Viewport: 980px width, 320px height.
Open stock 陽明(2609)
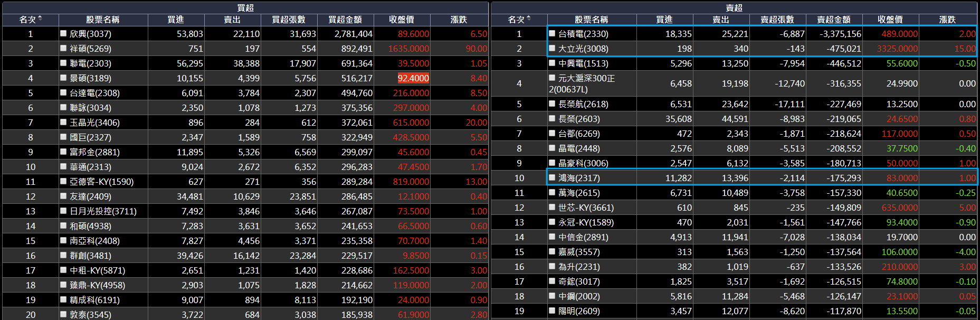click(x=579, y=311)
